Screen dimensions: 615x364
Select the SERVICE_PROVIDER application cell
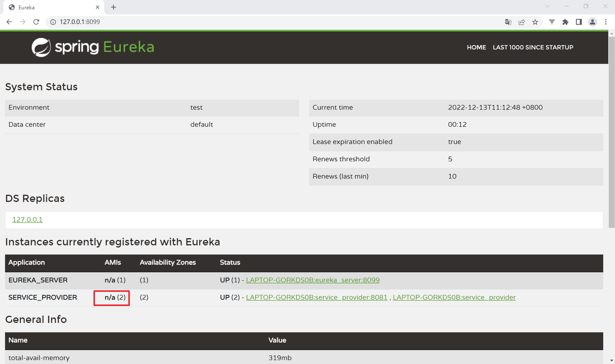point(43,297)
